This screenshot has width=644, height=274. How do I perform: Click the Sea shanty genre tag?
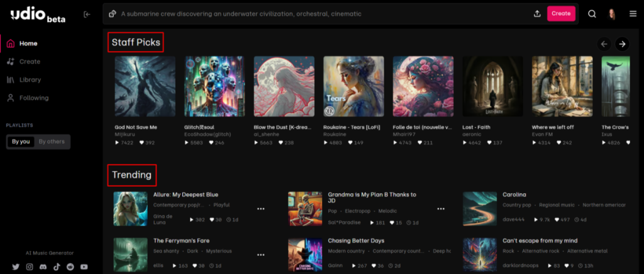click(166, 251)
